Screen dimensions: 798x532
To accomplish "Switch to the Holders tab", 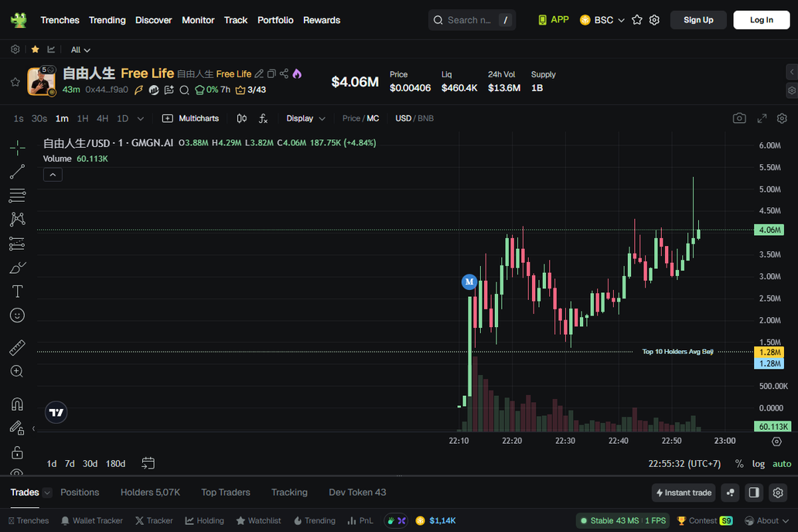I will [x=150, y=493].
